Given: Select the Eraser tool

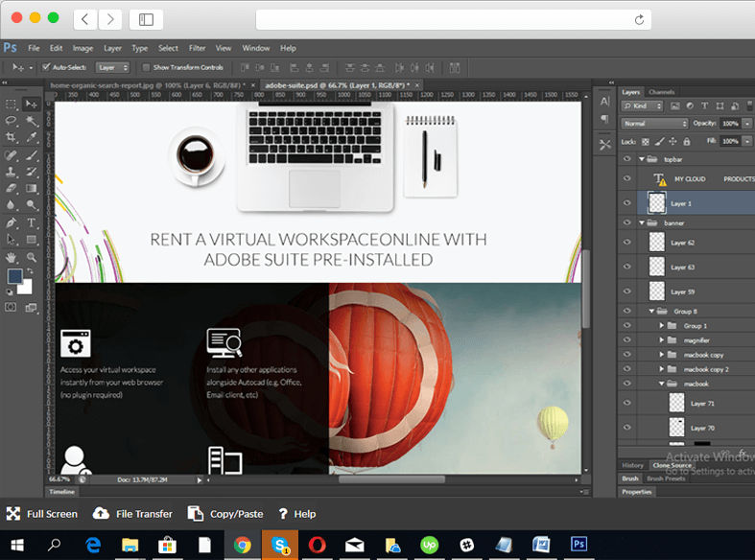Looking at the screenshot, I should coord(11,189).
